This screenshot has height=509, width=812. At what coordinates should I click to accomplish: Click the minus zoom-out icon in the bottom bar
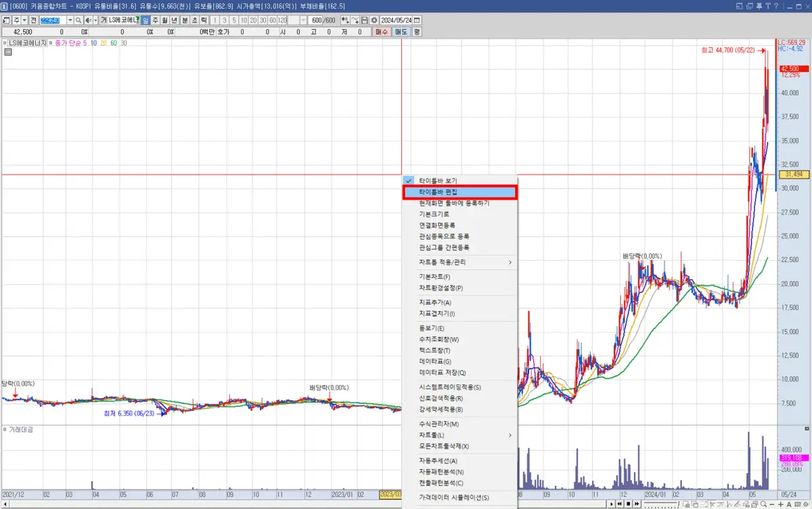771,504
